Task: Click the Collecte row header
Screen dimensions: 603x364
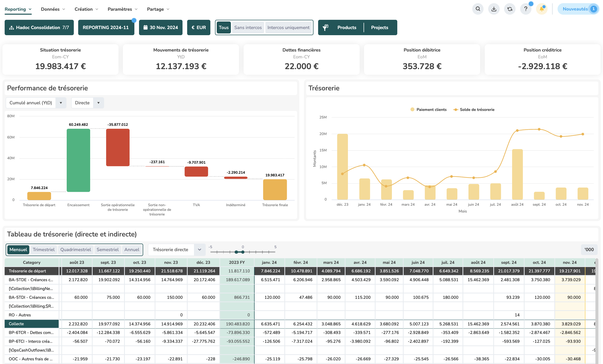Action: [x=32, y=324]
